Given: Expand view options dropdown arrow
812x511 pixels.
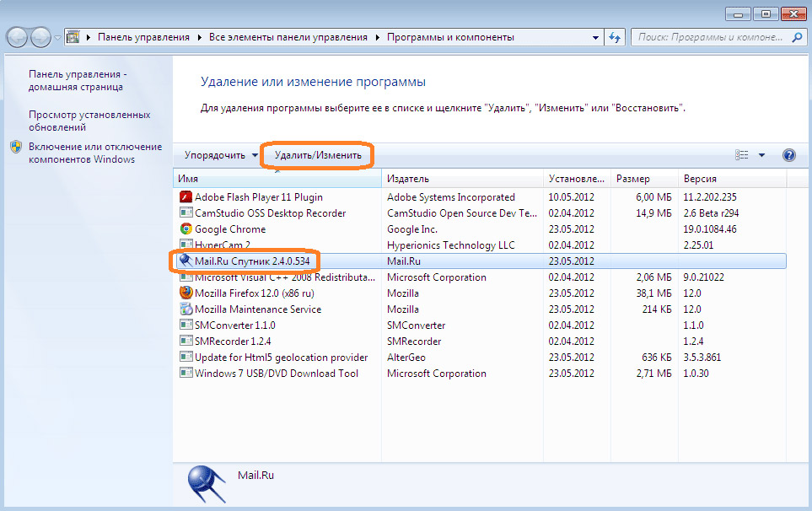Looking at the screenshot, I should [761, 155].
